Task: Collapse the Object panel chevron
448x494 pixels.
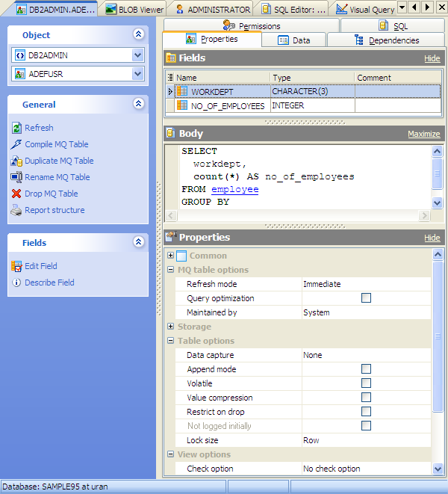Action: click(139, 34)
